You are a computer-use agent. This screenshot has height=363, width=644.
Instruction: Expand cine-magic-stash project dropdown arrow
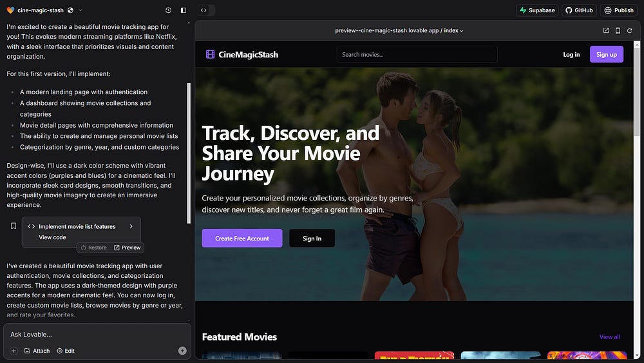click(80, 10)
